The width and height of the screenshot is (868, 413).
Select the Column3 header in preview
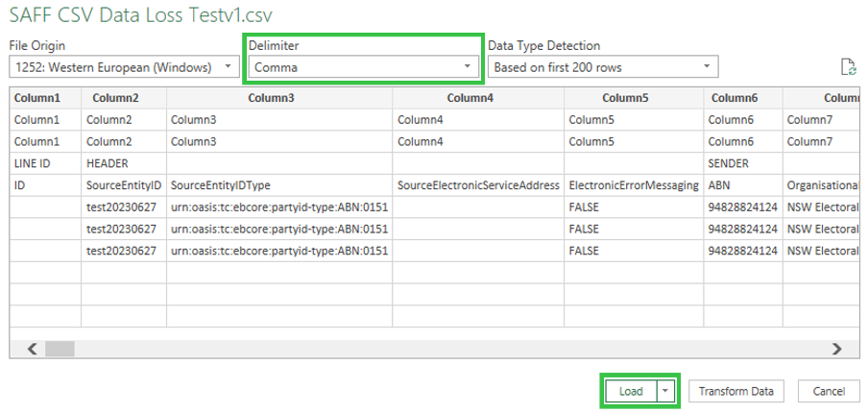(x=278, y=98)
